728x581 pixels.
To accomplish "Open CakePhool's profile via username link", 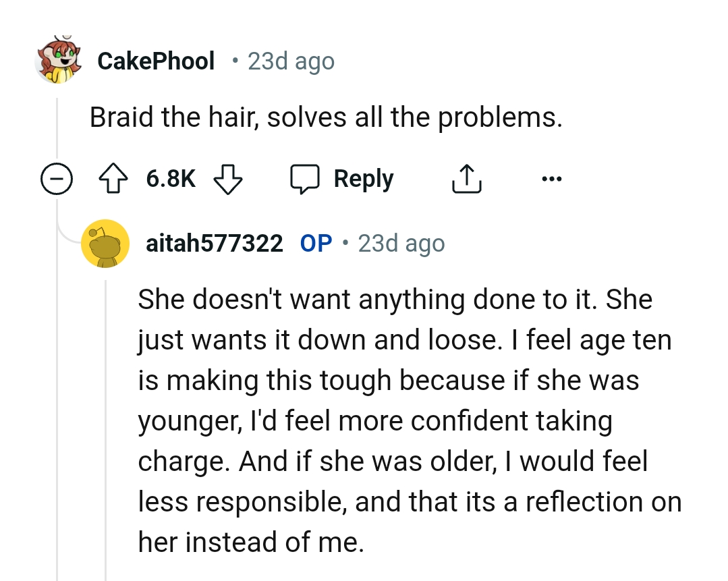I will click(x=156, y=61).
